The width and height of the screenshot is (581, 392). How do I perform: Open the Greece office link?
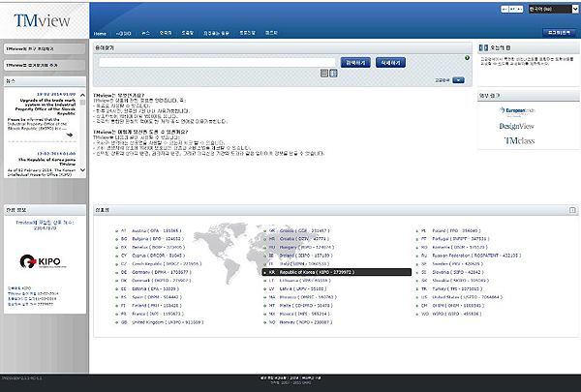[304, 230]
